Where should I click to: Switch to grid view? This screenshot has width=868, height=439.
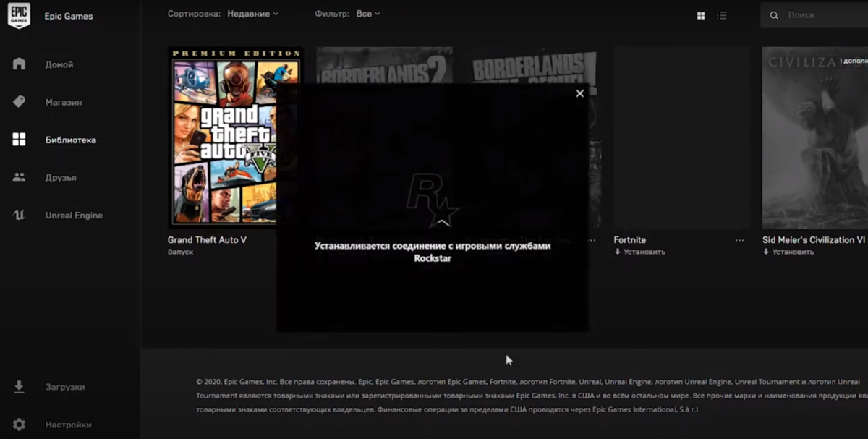(701, 15)
